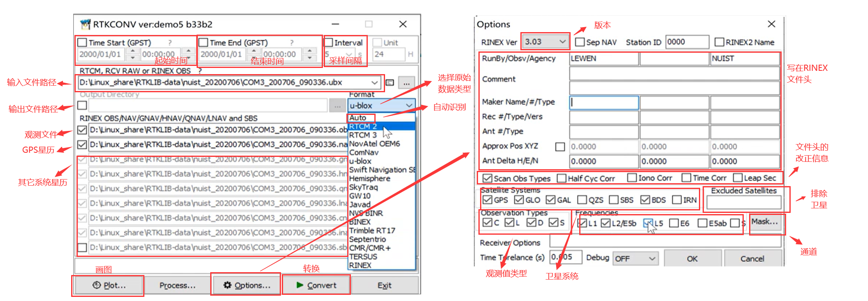Click the Excluded Satellites field
This screenshot has height=301, width=868.
pyautogui.click(x=744, y=203)
